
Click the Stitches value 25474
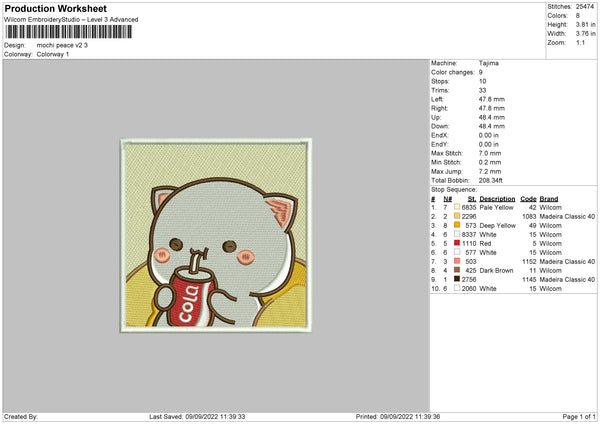(585, 7)
